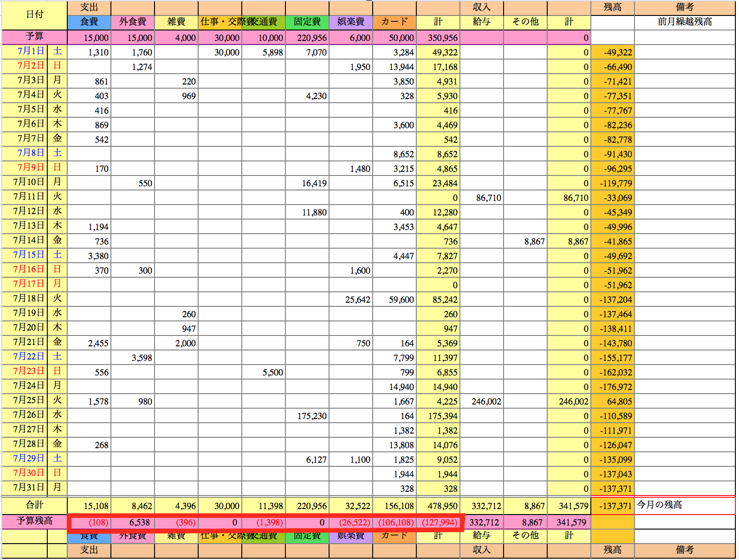Click the 7月18日 カード value 59,600
The height and width of the screenshot is (560, 739).
[x=394, y=300]
